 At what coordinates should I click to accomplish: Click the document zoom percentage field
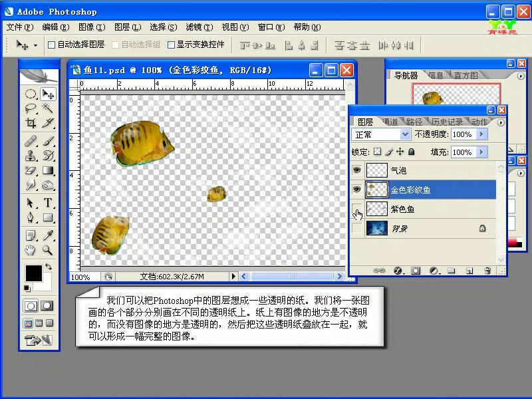click(84, 277)
